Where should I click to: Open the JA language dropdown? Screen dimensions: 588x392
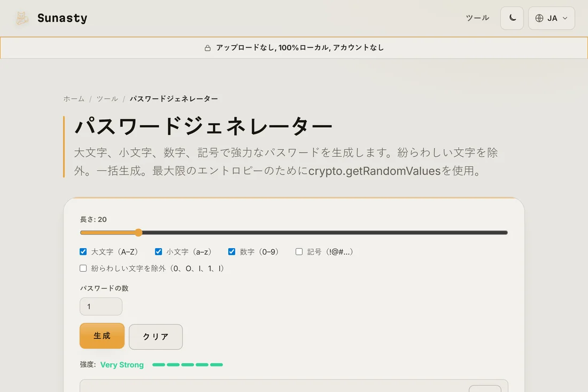551,18
